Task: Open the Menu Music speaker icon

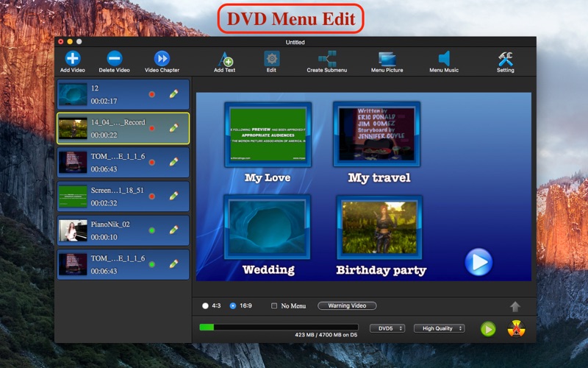Action: point(444,59)
